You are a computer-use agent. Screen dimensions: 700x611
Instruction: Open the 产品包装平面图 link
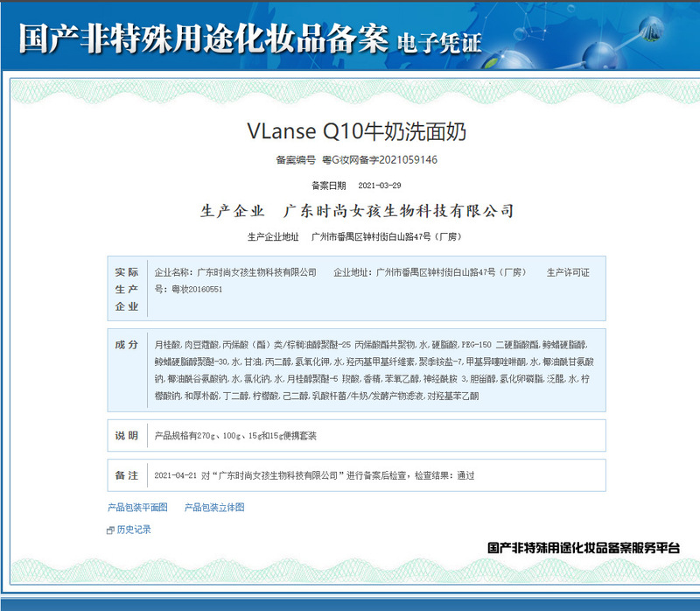point(137,508)
